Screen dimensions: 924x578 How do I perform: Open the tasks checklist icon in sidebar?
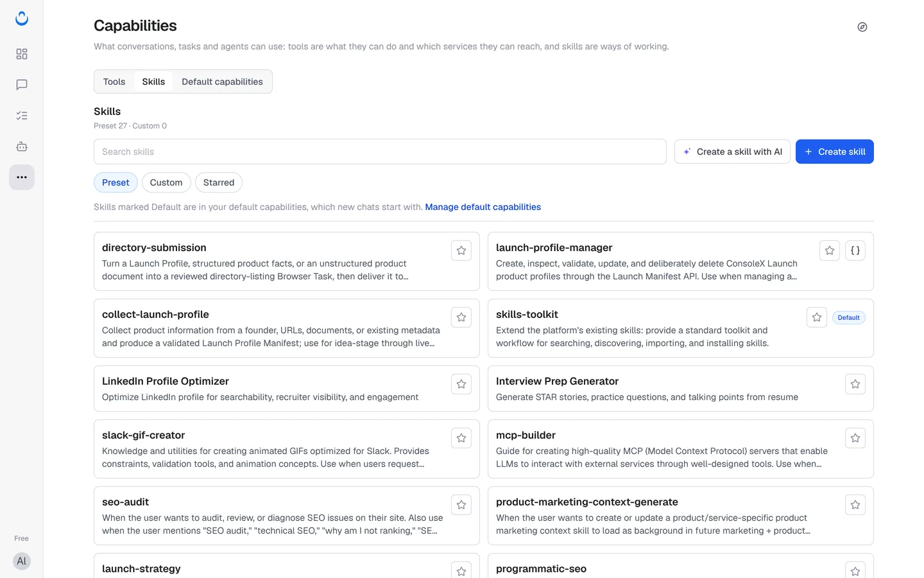coord(22,116)
